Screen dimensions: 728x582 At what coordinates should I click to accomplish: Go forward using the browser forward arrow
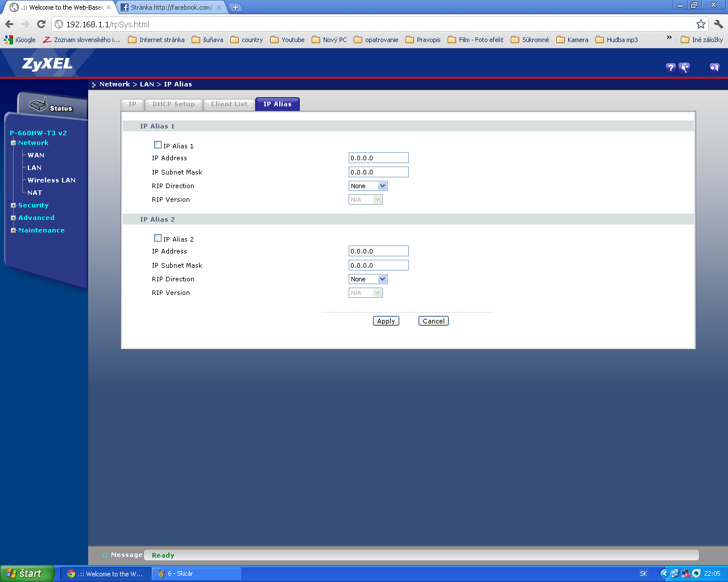(25, 24)
